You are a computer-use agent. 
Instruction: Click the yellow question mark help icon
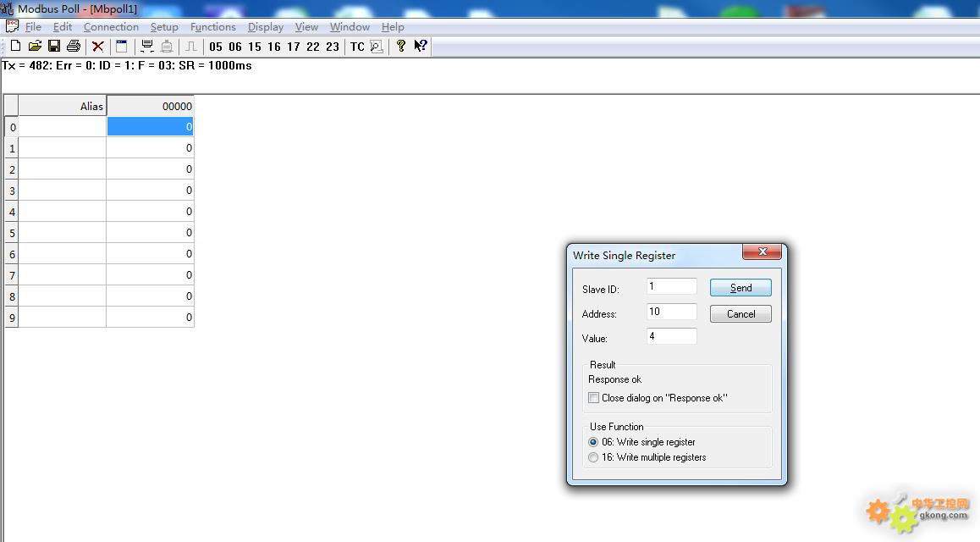[x=400, y=47]
